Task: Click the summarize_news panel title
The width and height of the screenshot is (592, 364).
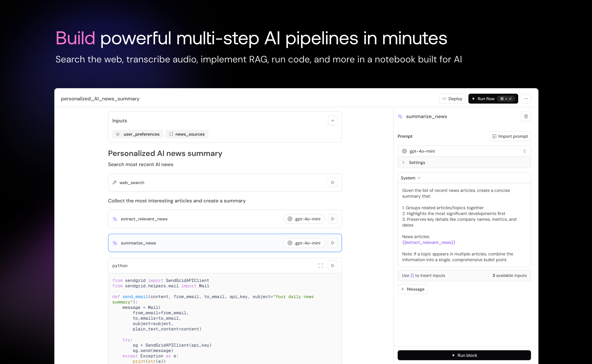Action: 426,117
